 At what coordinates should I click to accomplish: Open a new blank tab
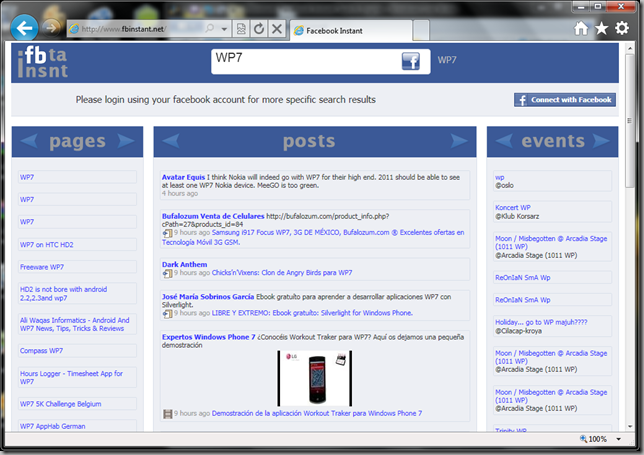421,30
